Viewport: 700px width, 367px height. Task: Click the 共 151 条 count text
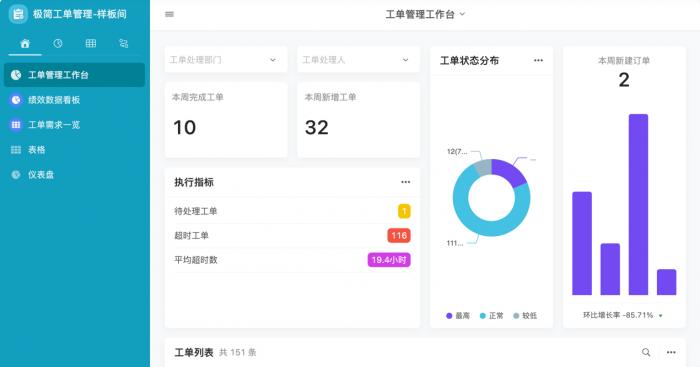point(238,353)
